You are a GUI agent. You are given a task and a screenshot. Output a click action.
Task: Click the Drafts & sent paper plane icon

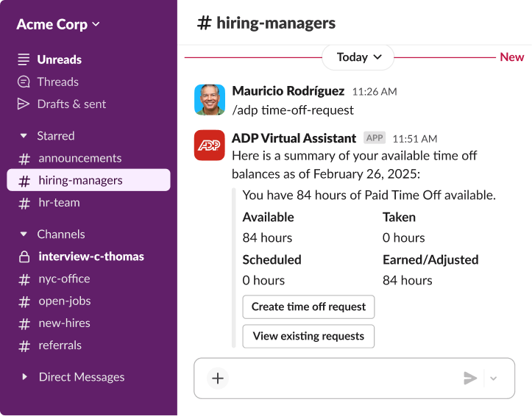point(24,104)
